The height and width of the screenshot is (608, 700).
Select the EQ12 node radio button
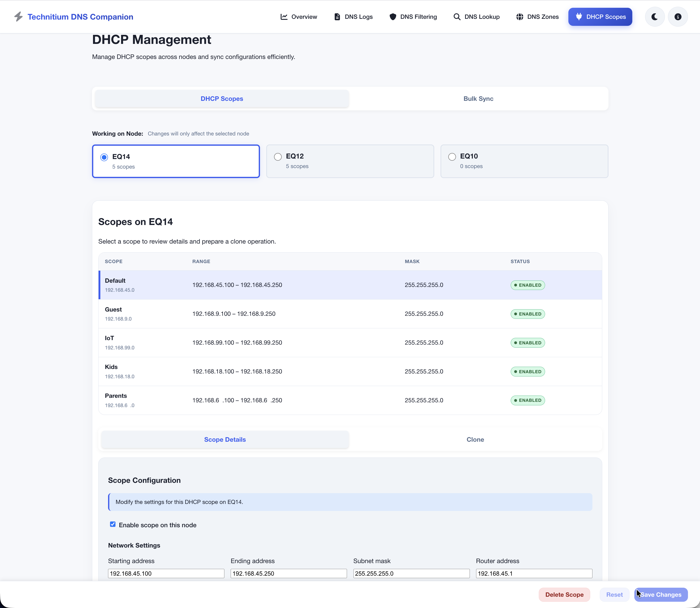pos(278,157)
